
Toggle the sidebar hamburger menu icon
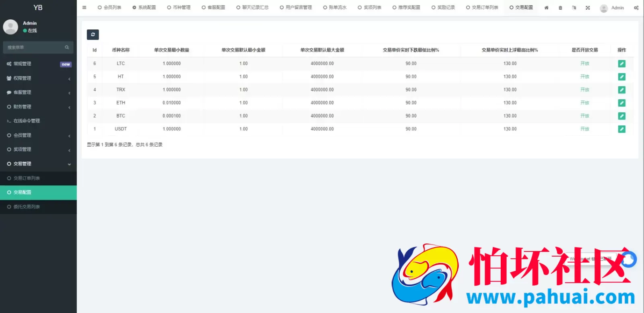tap(84, 8)
